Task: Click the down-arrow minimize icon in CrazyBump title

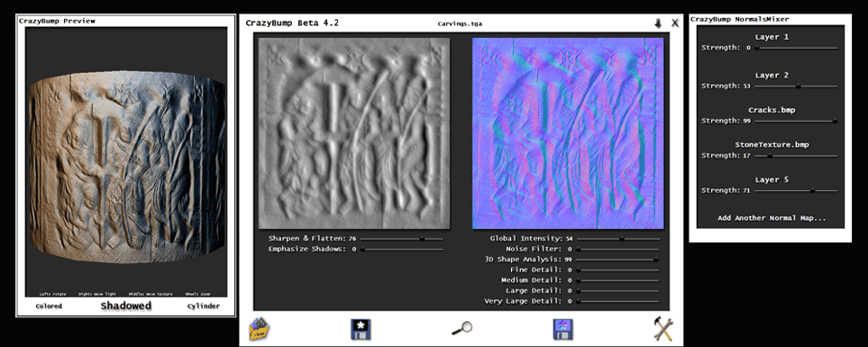Action: [x=658, y=23]
